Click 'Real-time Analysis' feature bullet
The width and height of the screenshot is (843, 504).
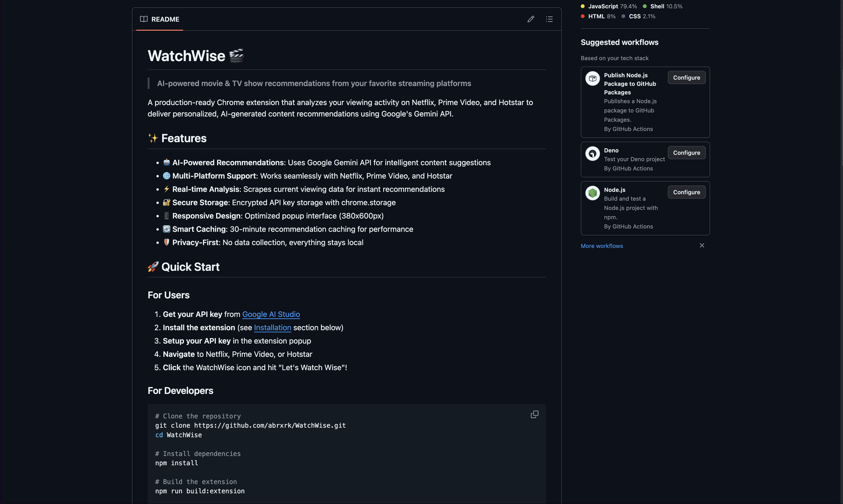click(304, 189)
